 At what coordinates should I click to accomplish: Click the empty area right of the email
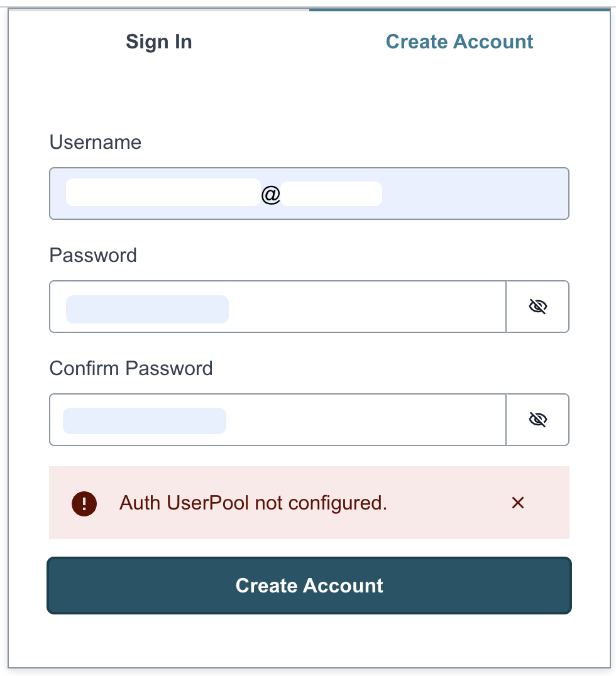471,194
